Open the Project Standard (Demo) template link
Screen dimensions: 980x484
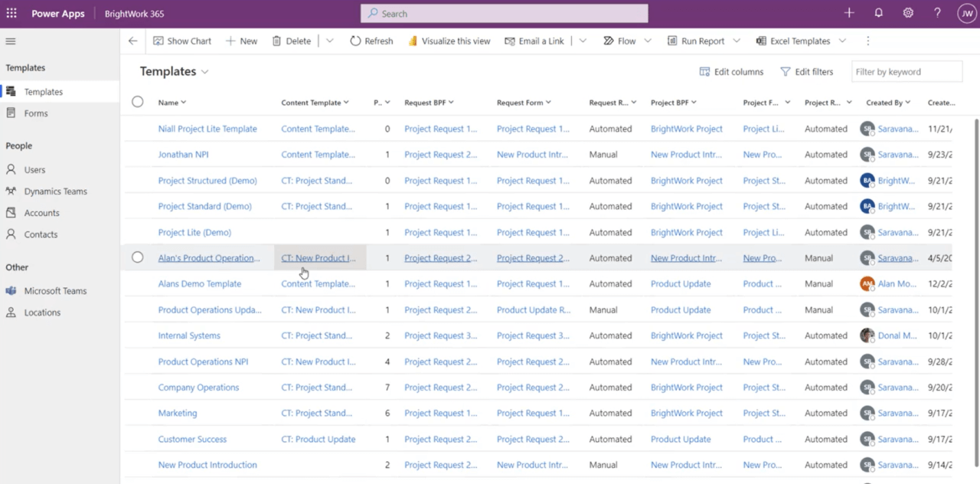point(204,206)
